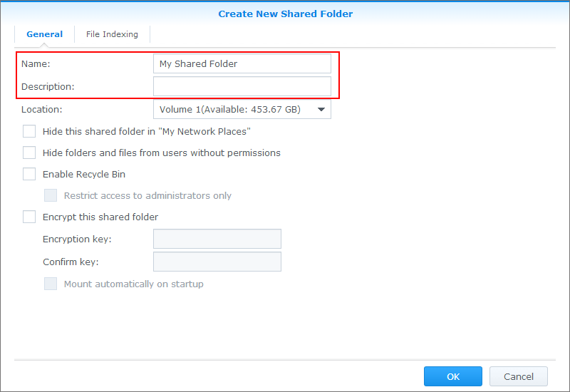Switch to the File Indexing tab

point(112,34)
